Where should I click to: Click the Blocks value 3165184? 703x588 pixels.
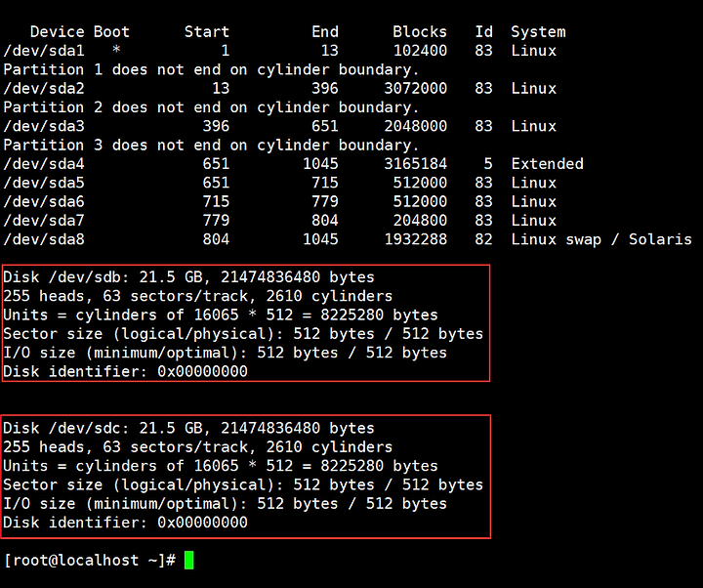tap(416, 164)
